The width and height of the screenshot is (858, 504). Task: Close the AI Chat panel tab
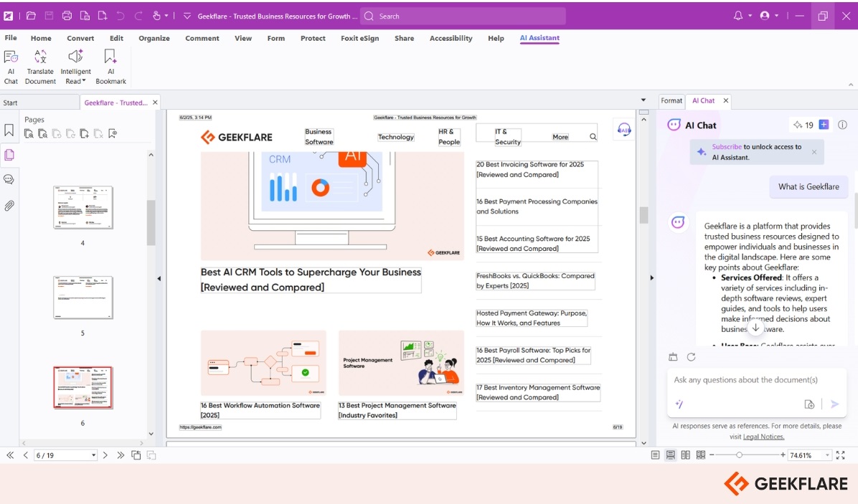click(x=726, y=100)
